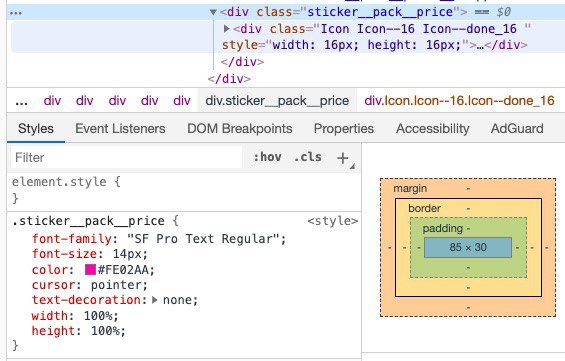The image size is (565, 361).
Task: Click the cursor value pointer
Action: click(x=116, y=285)
